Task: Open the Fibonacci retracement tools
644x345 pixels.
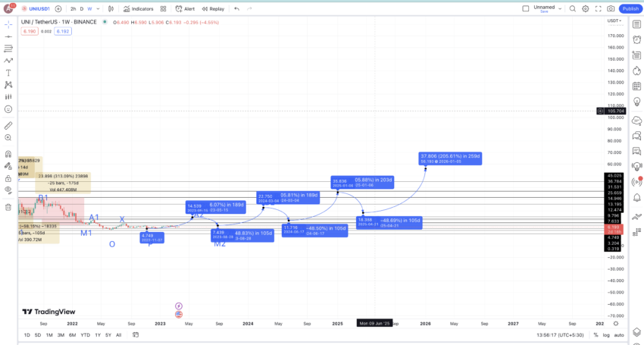Action: pyautogui.click(x=8, y=49)
